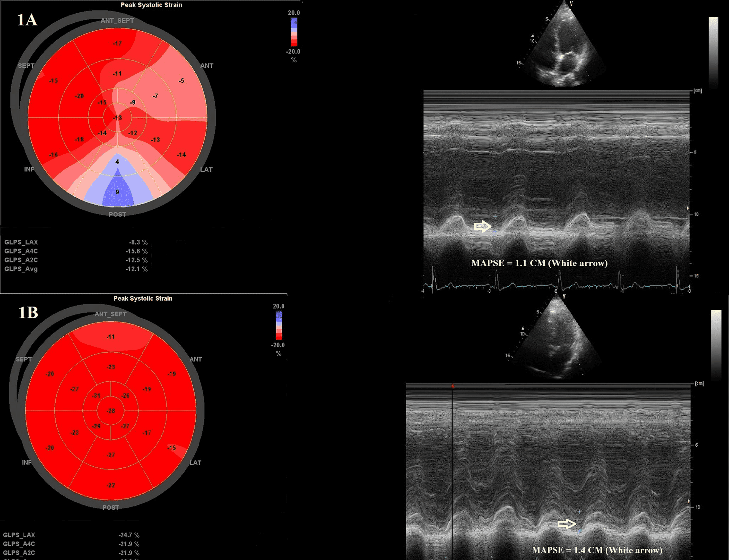729x560 pixels.
Task: Click the 1A strain color scale bar
Action: point(294,32)
